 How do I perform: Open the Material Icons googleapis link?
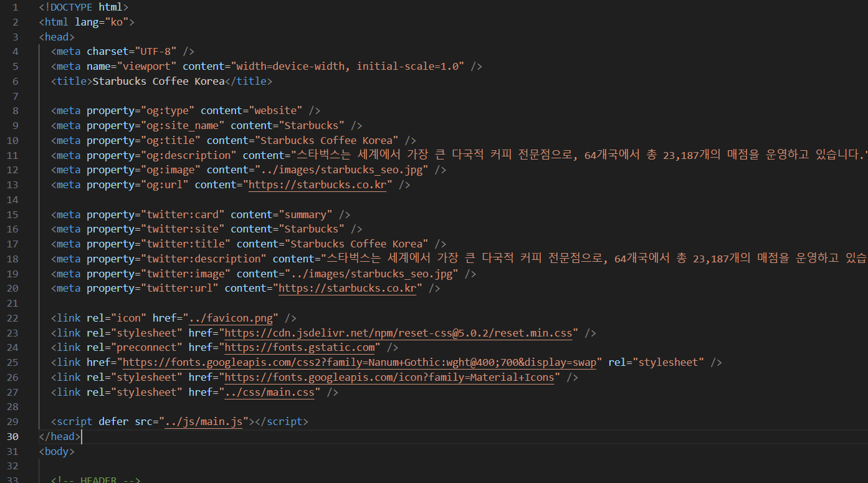point(389,378)
